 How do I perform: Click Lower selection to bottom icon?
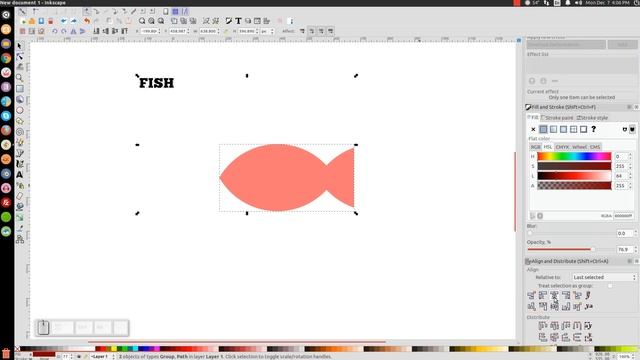(x=97, y=31)
